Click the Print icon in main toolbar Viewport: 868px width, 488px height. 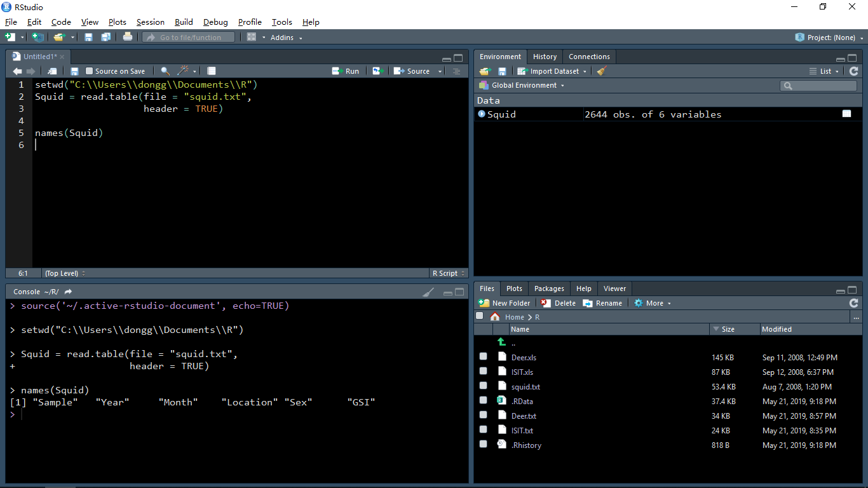pyautogui.click(x=128, y=37)
